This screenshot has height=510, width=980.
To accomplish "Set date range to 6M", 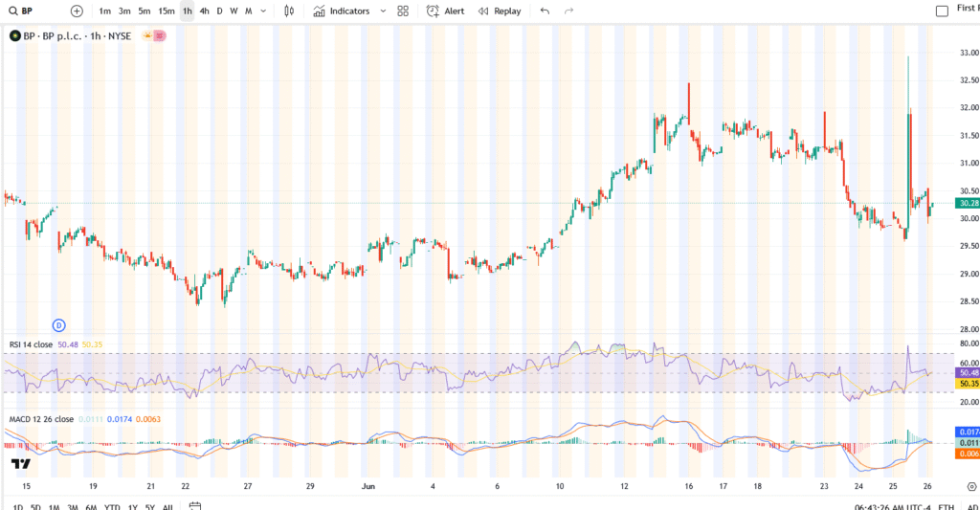I will click(x=91, y=506).
